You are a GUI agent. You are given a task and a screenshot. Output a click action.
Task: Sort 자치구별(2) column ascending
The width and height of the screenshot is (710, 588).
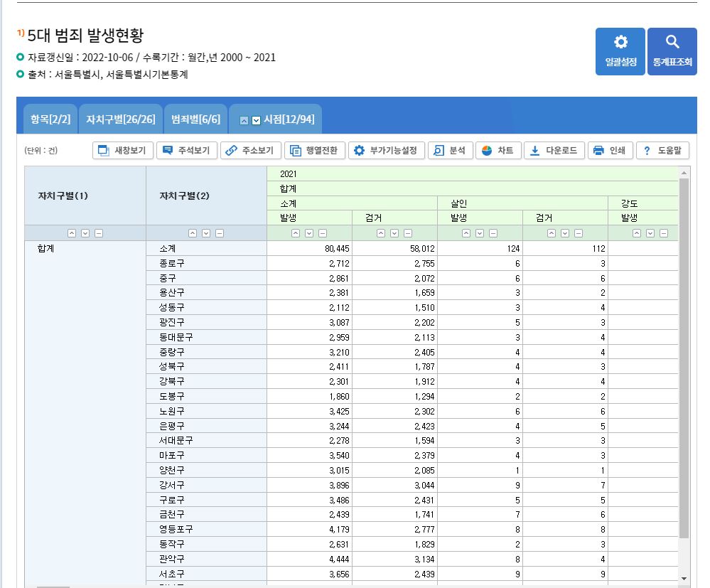[193, 233]
